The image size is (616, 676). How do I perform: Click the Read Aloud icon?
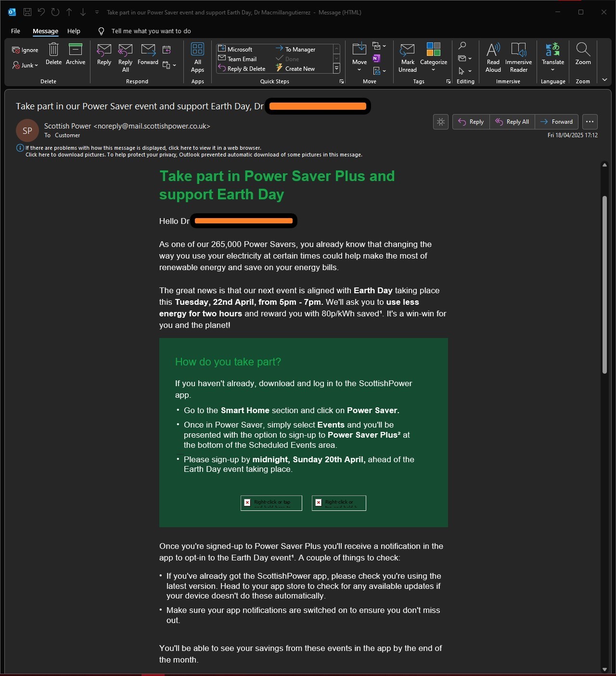(493, 50)
